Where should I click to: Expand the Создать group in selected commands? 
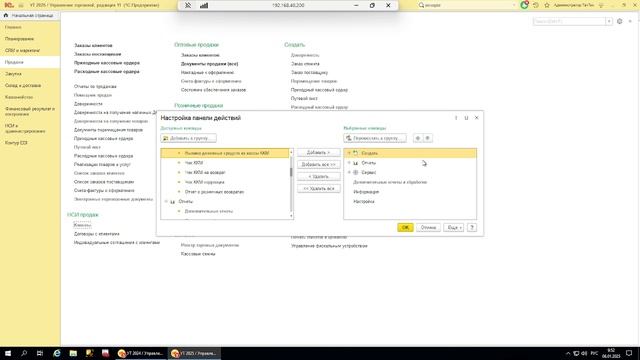tap(349, 153)
